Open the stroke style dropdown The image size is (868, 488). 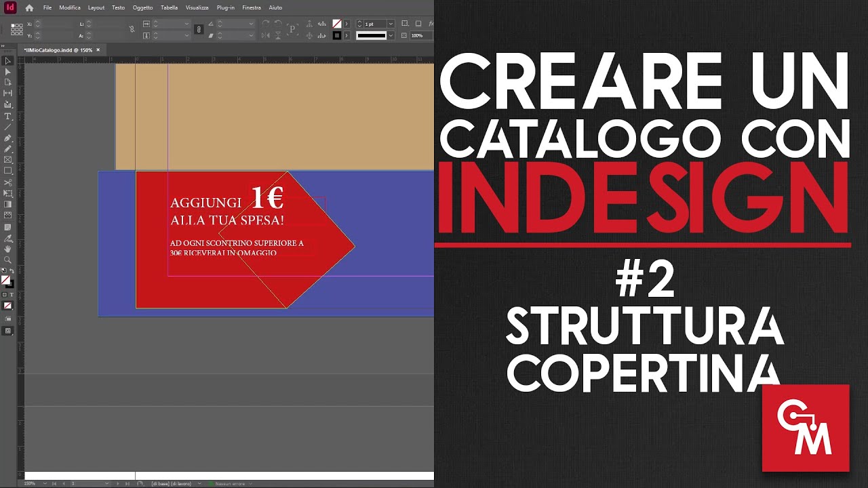click(x=391, y=35)
